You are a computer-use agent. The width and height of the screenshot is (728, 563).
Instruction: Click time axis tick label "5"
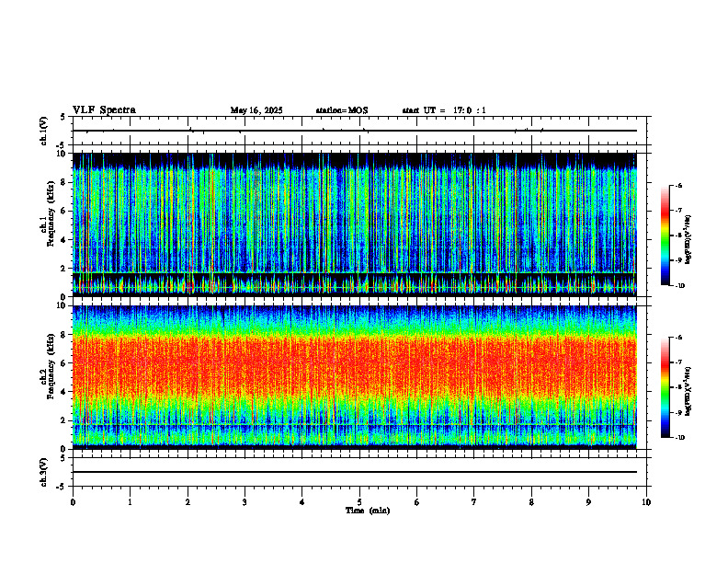pyautogui.click(x=359, y=502)
